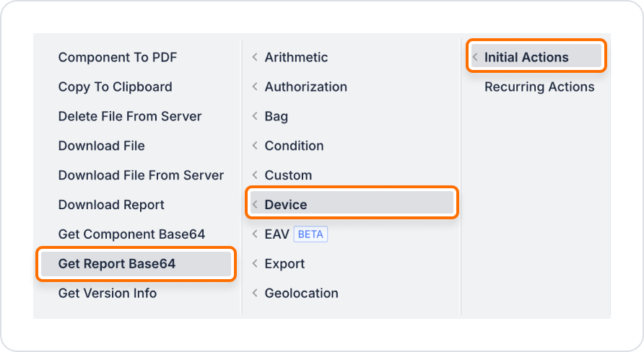Click the chevron beside EAV
The width and height of the screenshot is (644, 352).
point(255,234)
